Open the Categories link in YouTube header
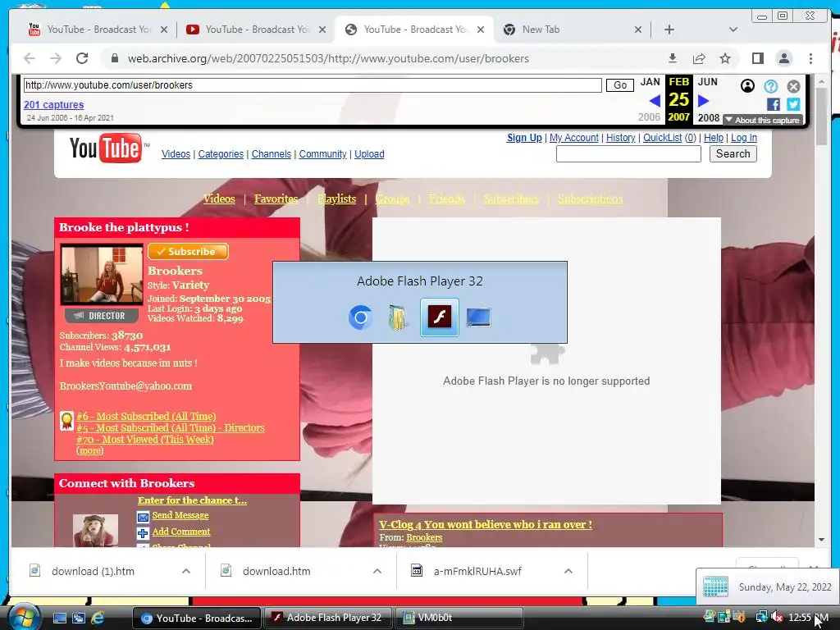Viewport: 840px width, 630px height. click(x=221, y=154)
